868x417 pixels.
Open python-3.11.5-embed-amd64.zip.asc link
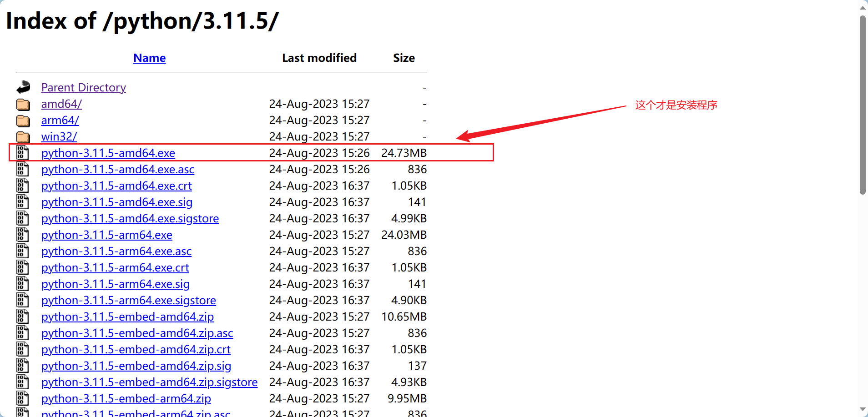click(137, 333)
